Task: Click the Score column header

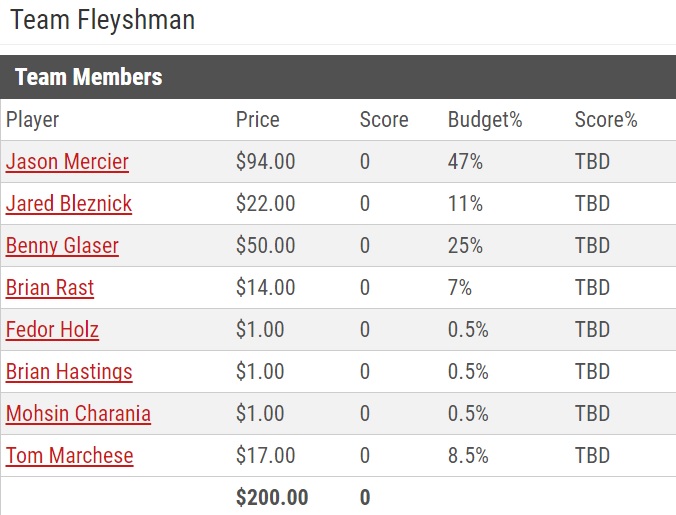Action: pyautogui.click(x=384, y=120)
